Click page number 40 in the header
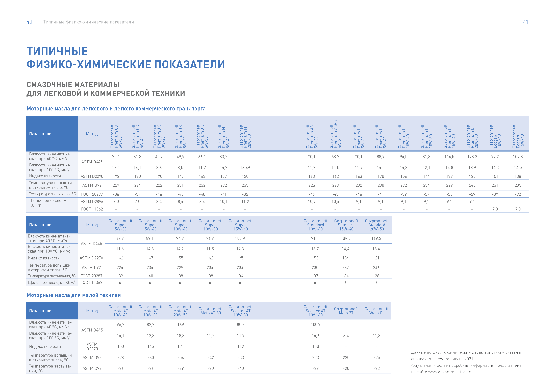This screenshot has width=555, height=392. coord(29,22)
